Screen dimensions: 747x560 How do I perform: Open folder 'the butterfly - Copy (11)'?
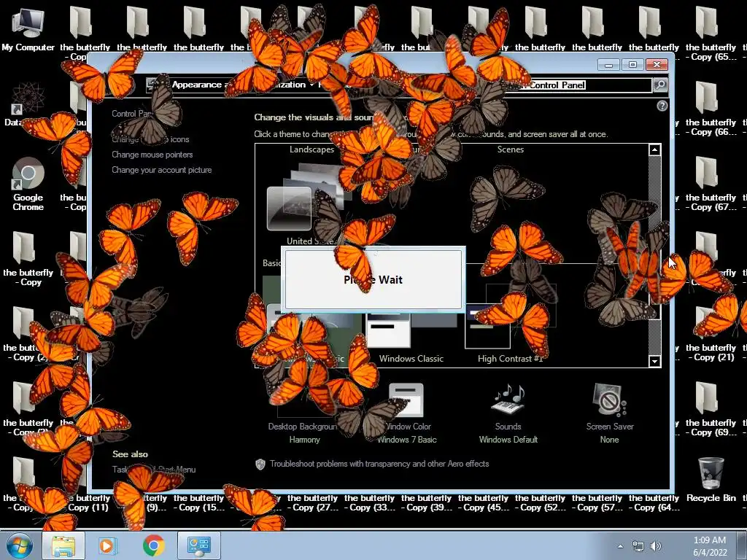click(88, 503)
